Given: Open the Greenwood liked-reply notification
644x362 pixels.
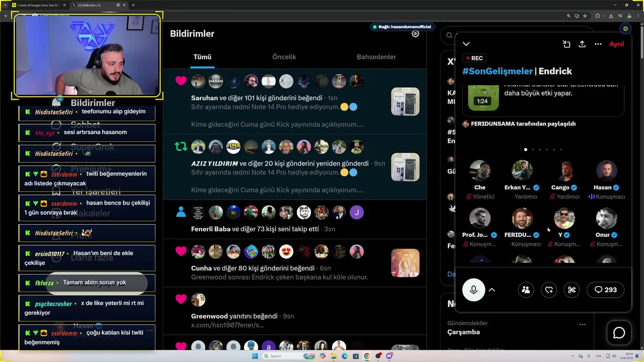Looking at the screenshot, I should tap(294, 311).
